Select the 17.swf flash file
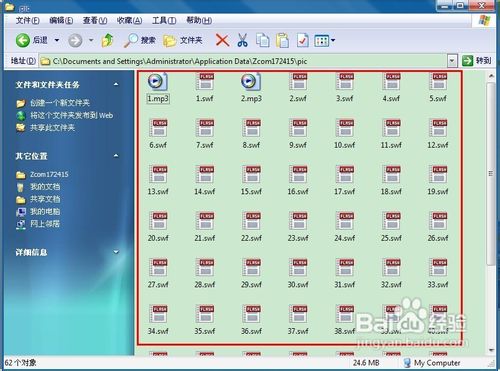500x371 pixels. pyautogui.click(x=344, y=180)
